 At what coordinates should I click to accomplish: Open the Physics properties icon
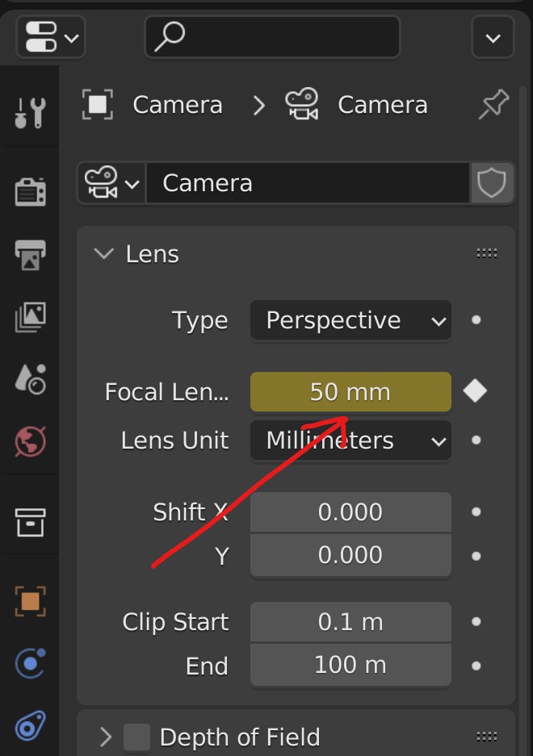tap(31, 664)
